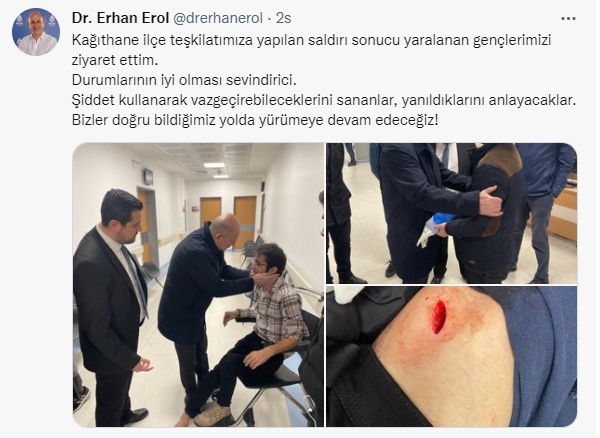The width and height of the screenshot is (600, 438).
Task: Open the three-dot more options menu
Action: [x=568, y=18]
